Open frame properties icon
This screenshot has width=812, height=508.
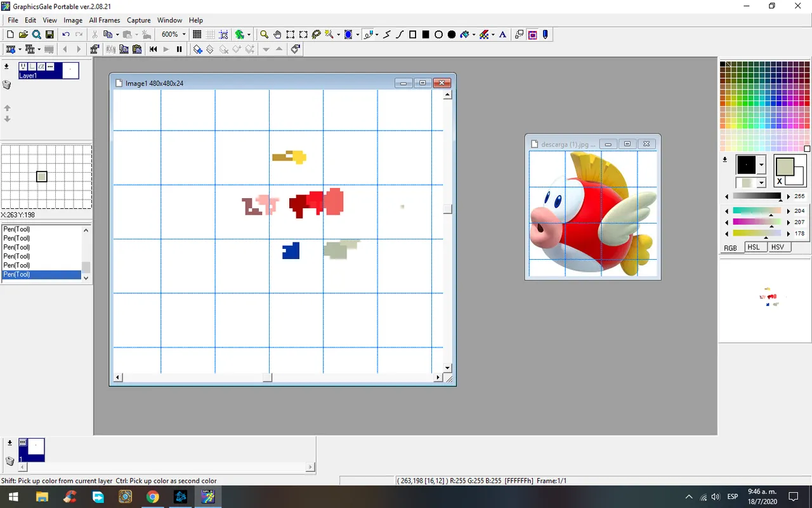point(95,49)
